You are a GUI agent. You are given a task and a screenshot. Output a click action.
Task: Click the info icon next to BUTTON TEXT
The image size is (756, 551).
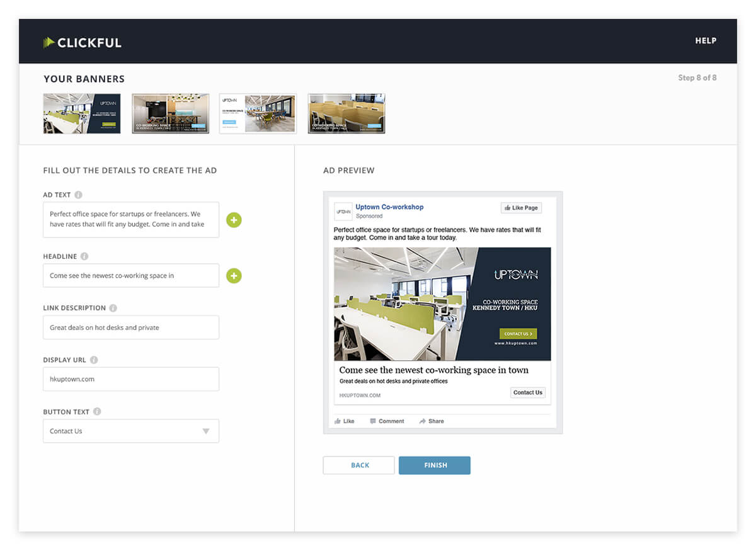click(x=97, y=412)
